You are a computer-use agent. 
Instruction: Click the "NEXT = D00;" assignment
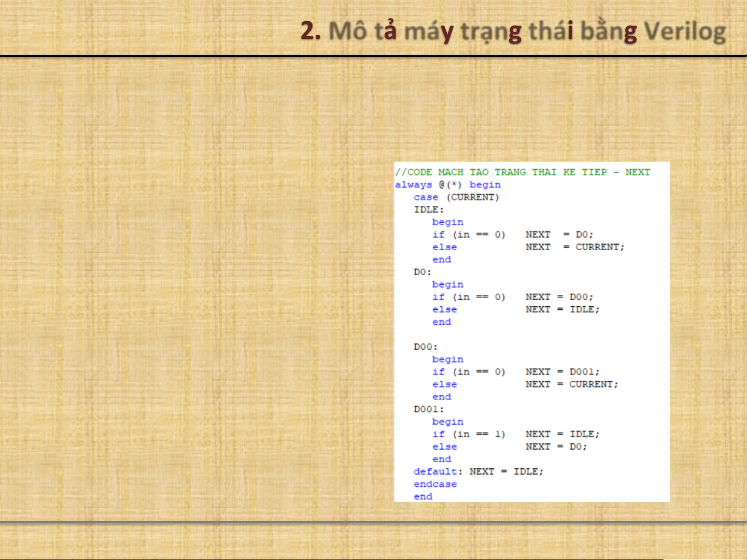click(x=559, y=297)
